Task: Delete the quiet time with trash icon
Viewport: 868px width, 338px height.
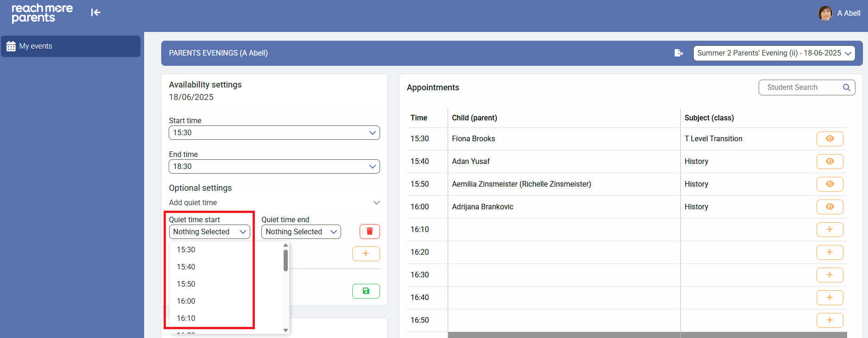Action: [369, 232]
